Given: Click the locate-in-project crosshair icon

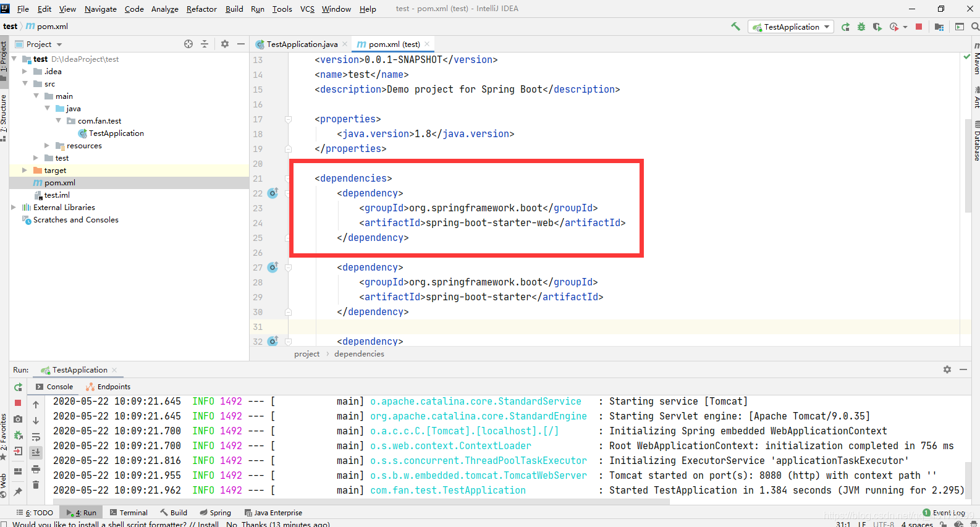Looking at the screenshot, I should tap(188, 44).
